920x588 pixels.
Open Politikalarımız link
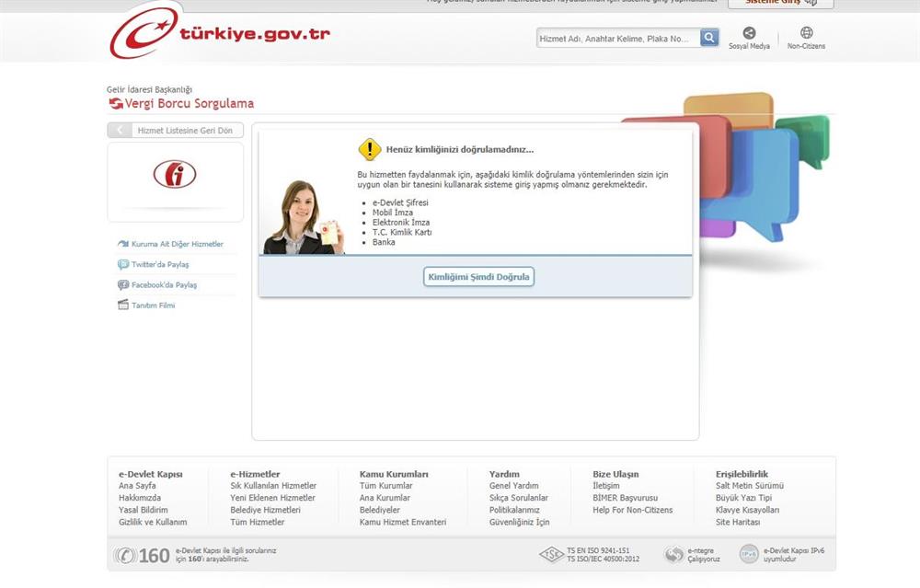514,510
